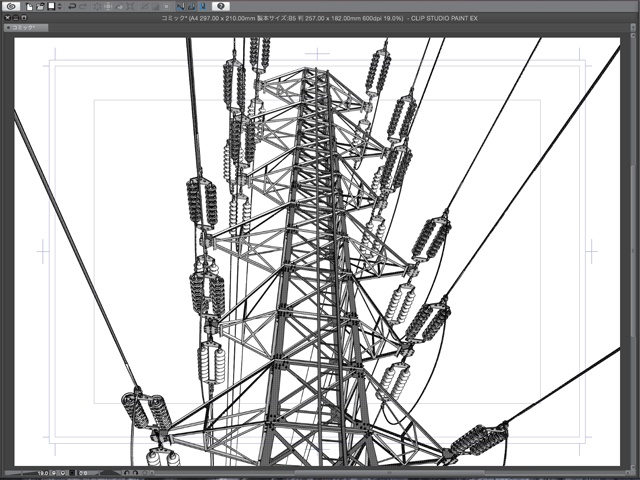Click the zoom out icon
This screenshot has height=480, width=640.
pos(54,473)
